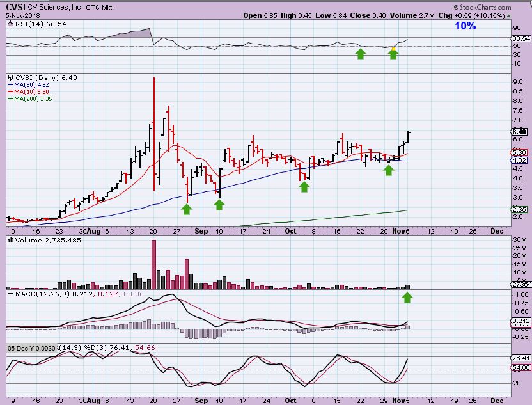The height and width of the screenshot is (405, 532).
Task: Click Aug on the bottom stochastic date axis
Action: [x=93, y=401]
